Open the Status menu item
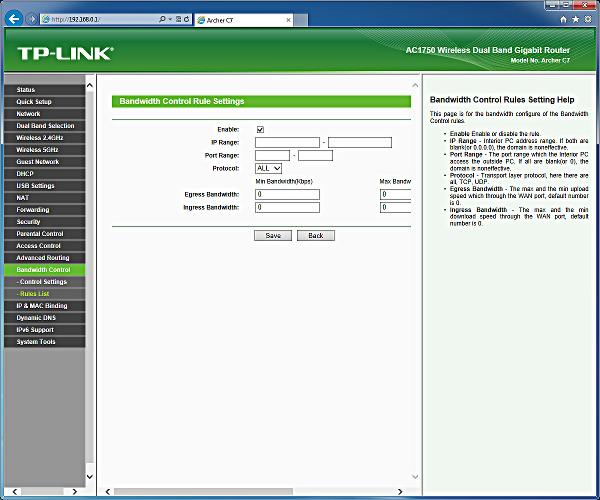Viewport: 600px width, 500px height. 45,90
